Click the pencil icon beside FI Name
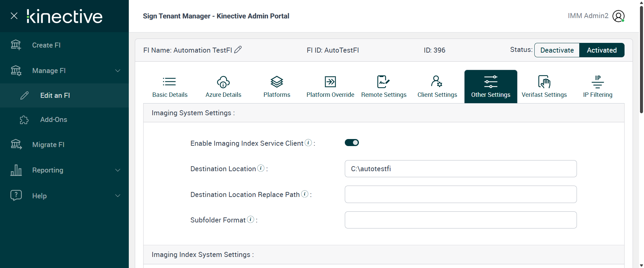 [238, 50]
